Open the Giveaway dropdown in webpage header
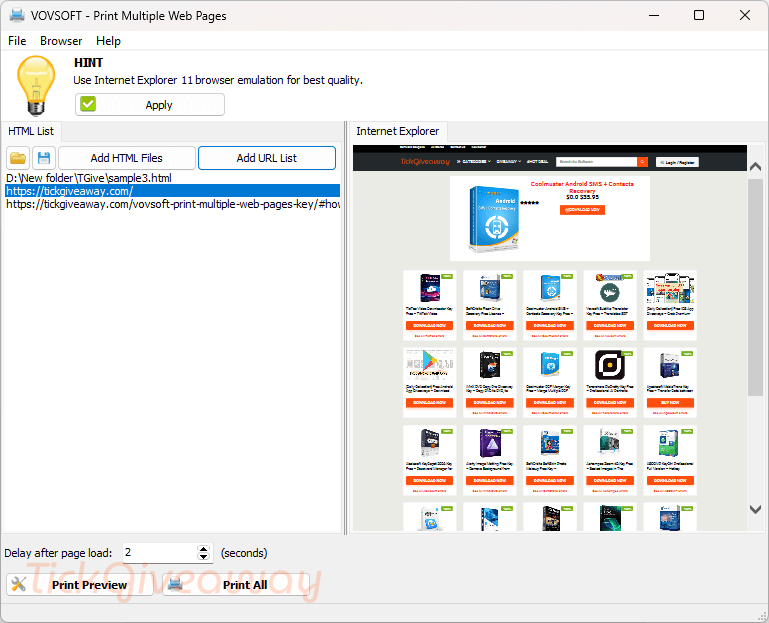769x623 pixels. (508, 161)
